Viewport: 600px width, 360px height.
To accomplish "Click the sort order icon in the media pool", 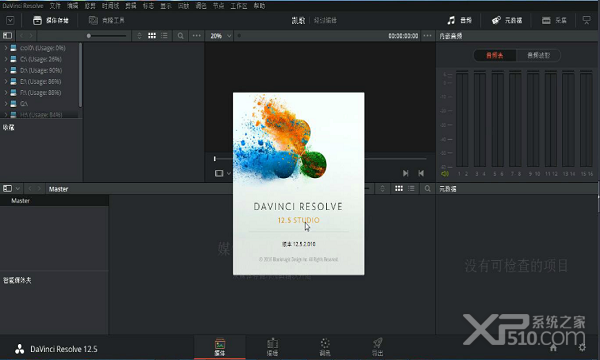I will [x=382, y=189].
